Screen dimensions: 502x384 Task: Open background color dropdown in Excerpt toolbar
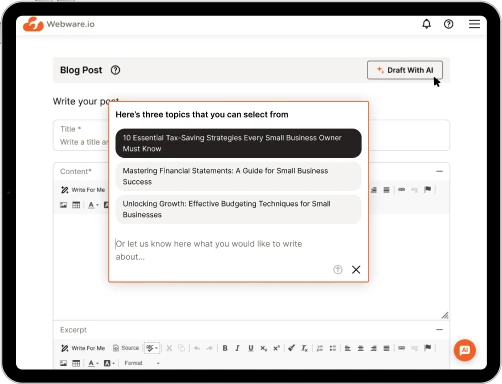(109, 363)
